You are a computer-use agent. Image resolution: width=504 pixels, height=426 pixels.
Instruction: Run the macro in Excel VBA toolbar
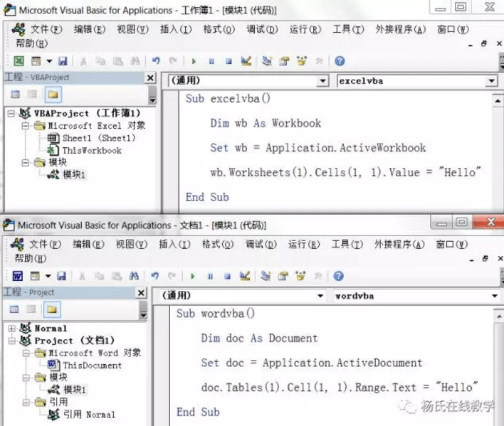click(x=194, y=61)
